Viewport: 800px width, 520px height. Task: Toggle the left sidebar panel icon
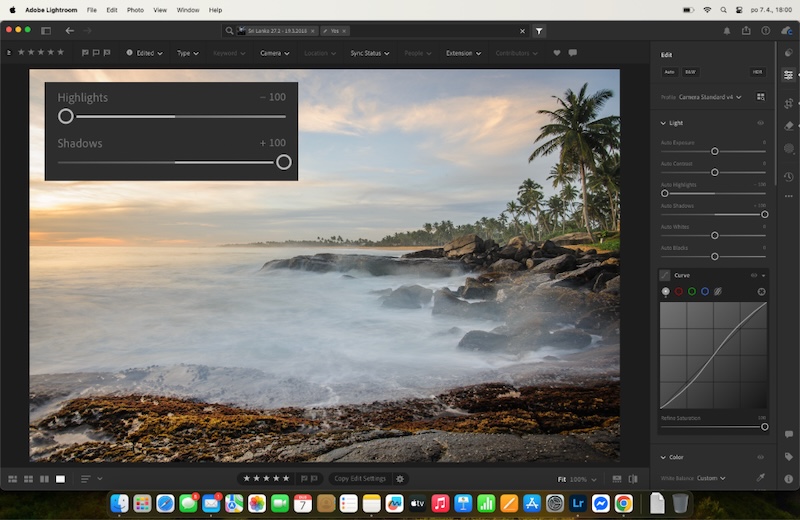click(46, 31)
